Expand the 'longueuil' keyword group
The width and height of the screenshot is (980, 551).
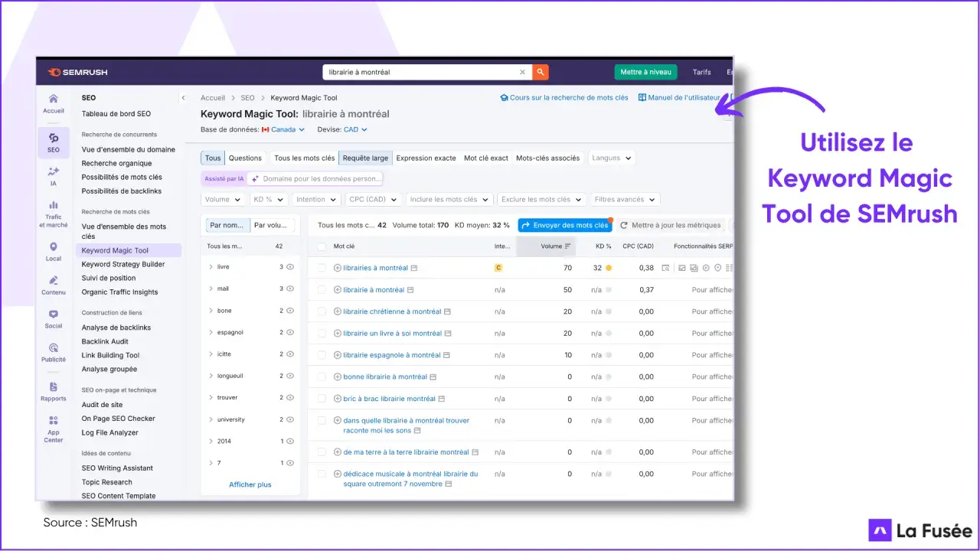point(211,376)
